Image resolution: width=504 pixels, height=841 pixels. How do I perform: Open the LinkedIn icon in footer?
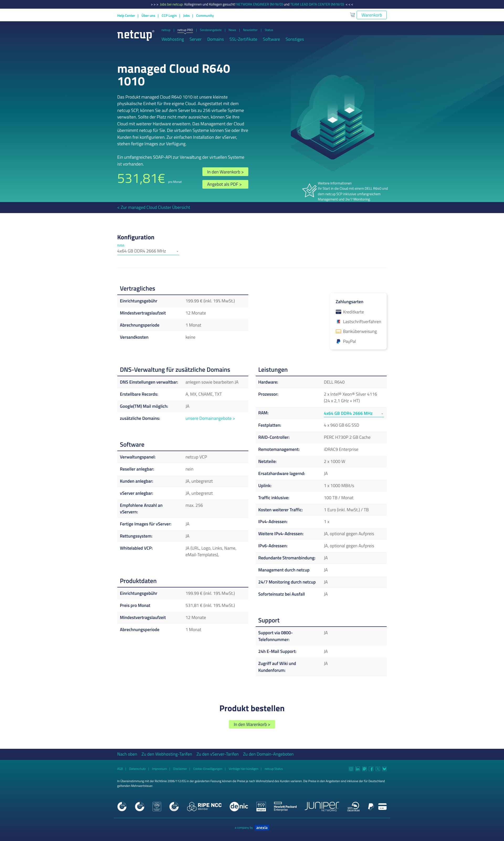pyautogui.click(x=358, y=769)
